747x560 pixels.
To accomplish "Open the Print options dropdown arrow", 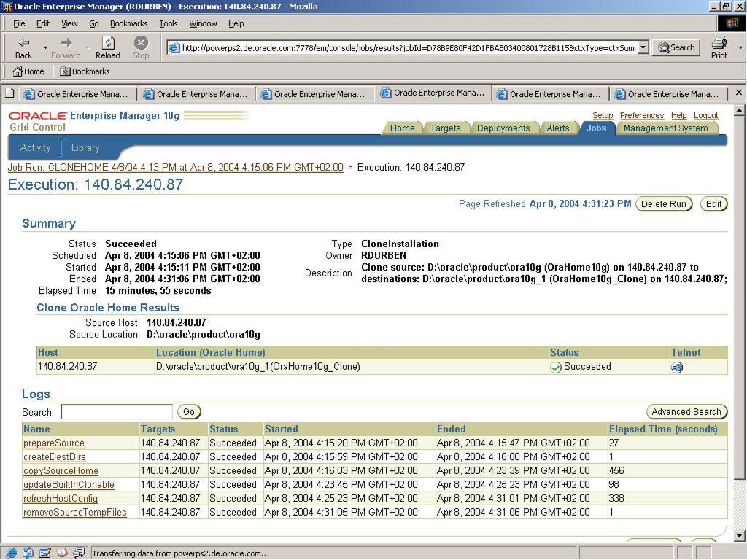I will click(740, 47).
